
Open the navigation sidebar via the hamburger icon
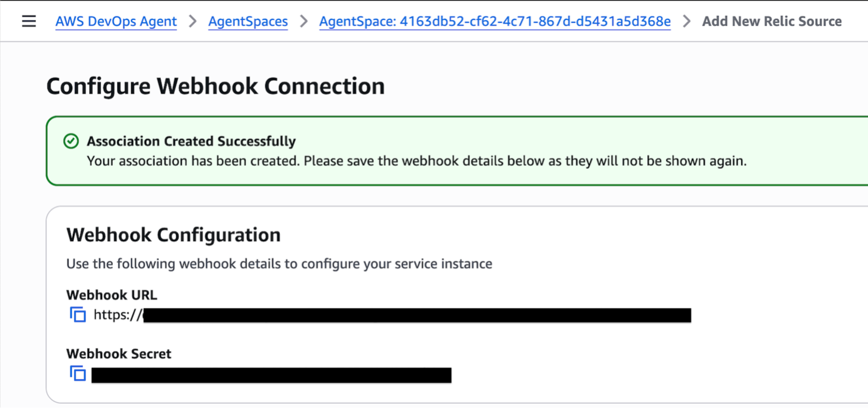(x=27, y=20)
